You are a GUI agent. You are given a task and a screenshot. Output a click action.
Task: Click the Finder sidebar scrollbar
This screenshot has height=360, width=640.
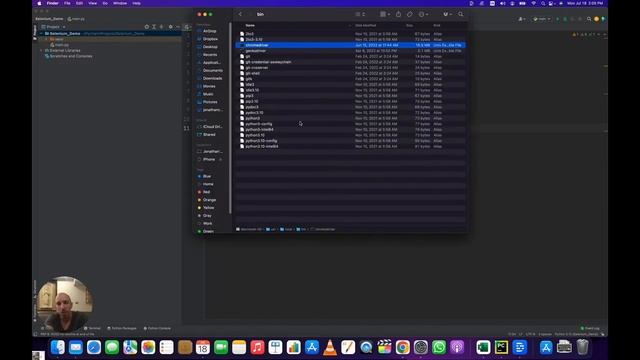pyautogui.click(x=230, y=118)
